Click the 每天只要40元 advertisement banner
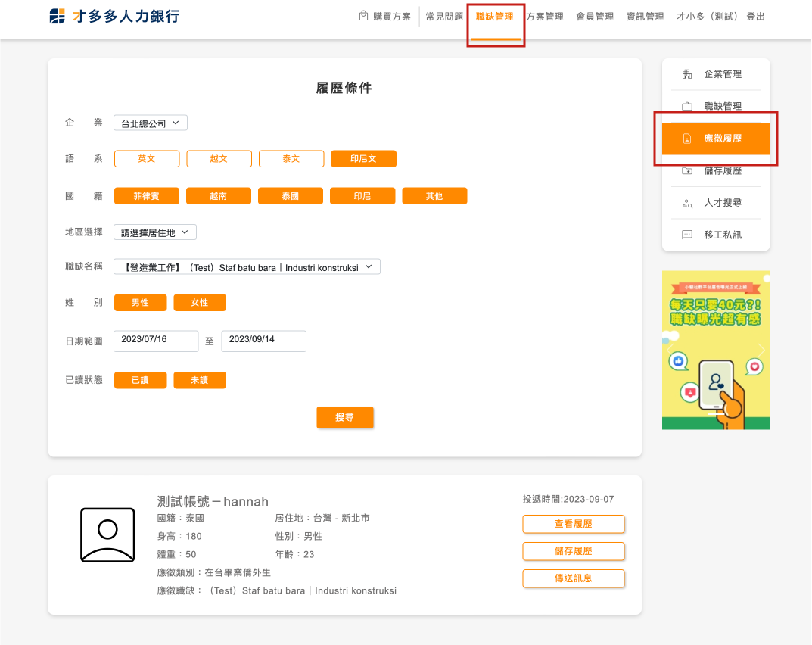812x645 pixels. pos(716,350)
